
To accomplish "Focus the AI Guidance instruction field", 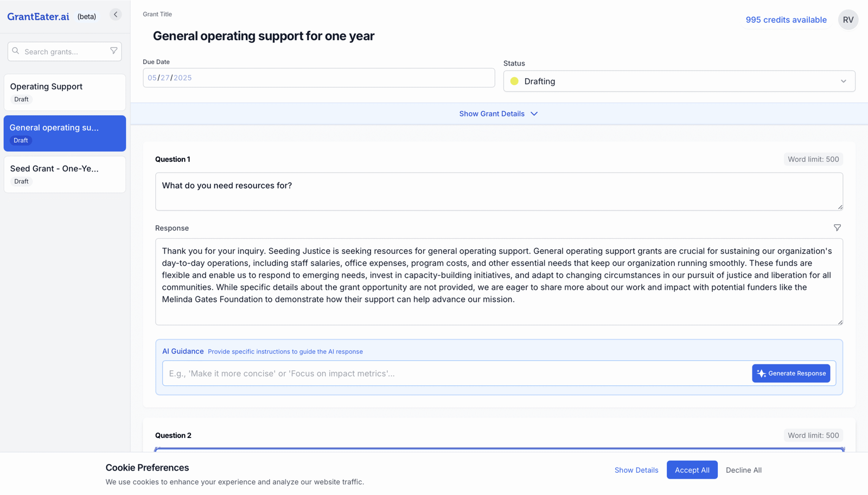I will (x=456, y=373).
